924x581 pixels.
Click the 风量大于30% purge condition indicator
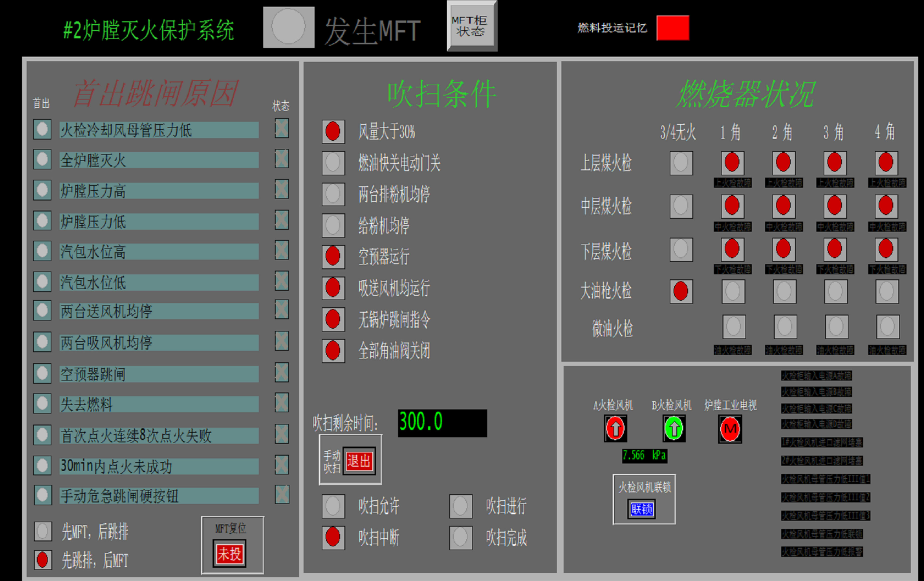[333, 132]
